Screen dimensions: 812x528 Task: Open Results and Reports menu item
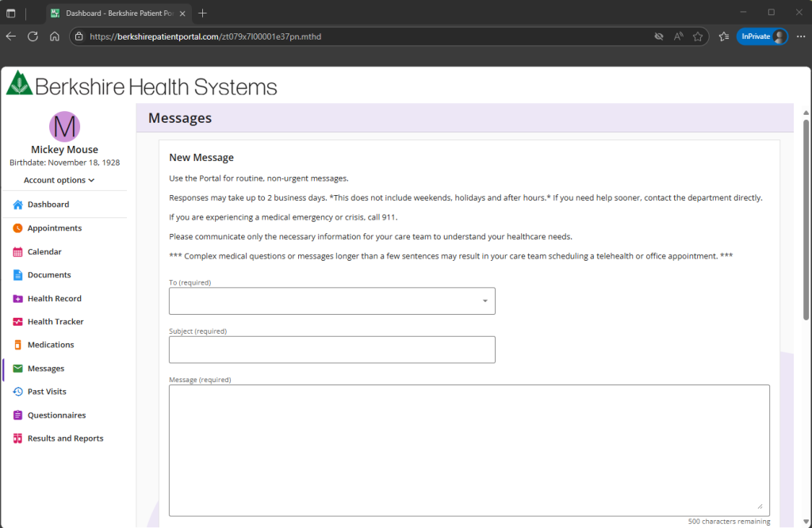(65, 438)
